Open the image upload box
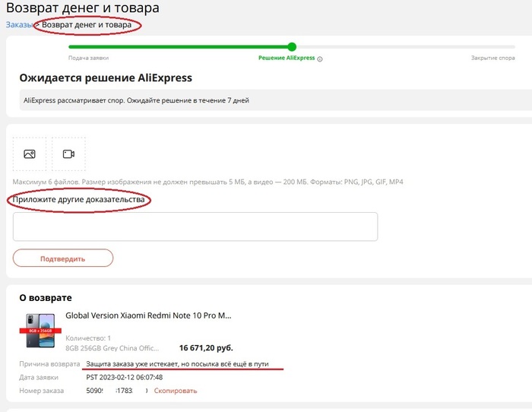This screenshot has width=532, height=412. tap(30, 154)
